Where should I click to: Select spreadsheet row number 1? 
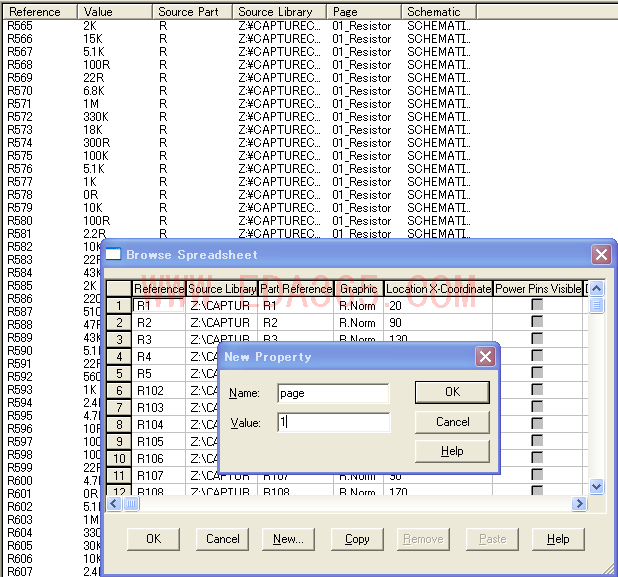pyautogui.click(x=119, y=305)
